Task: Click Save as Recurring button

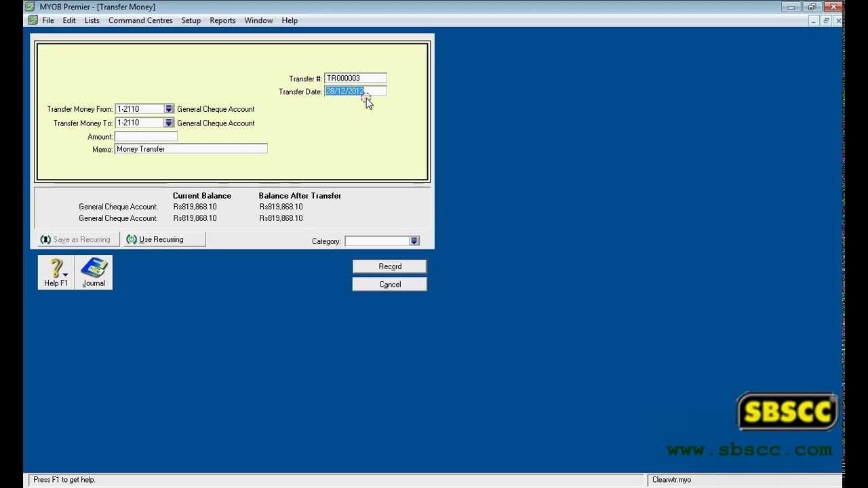Action: 78,239
